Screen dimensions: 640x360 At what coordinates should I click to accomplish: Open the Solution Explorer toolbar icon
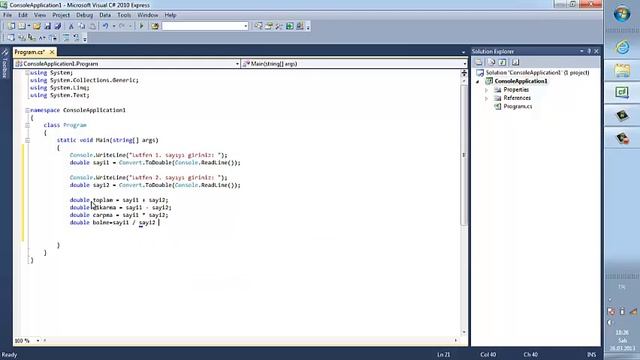click(x=258, y=26)
